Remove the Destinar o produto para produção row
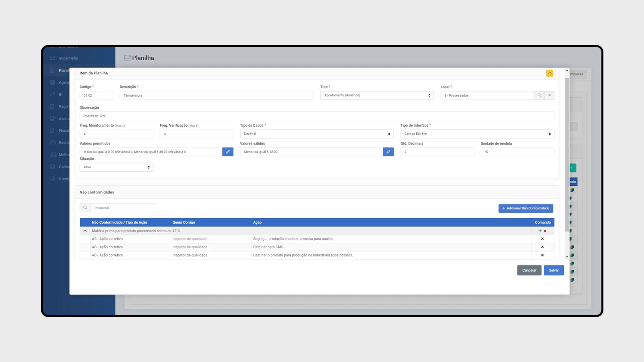The image size is (644, 362). pyautogui.click(x=542, y=255)
